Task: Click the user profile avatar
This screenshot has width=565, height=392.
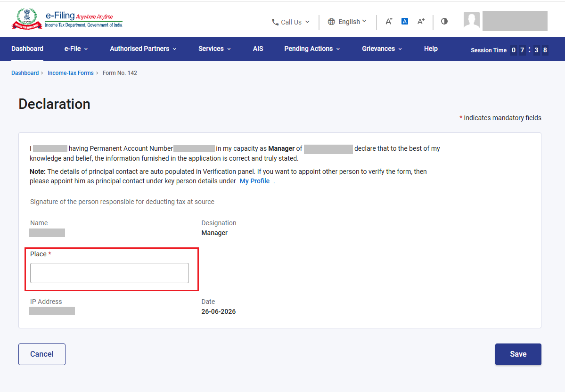Action: (472, 21)
